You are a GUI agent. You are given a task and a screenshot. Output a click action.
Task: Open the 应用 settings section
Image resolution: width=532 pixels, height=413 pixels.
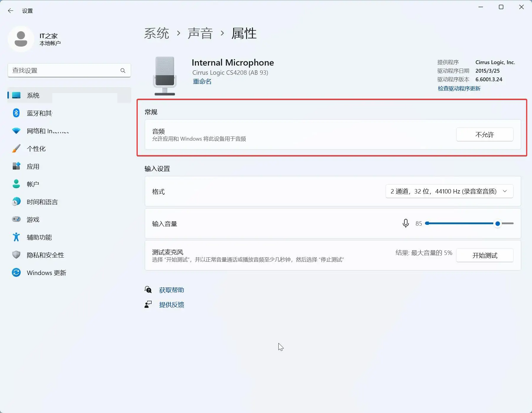33,166
